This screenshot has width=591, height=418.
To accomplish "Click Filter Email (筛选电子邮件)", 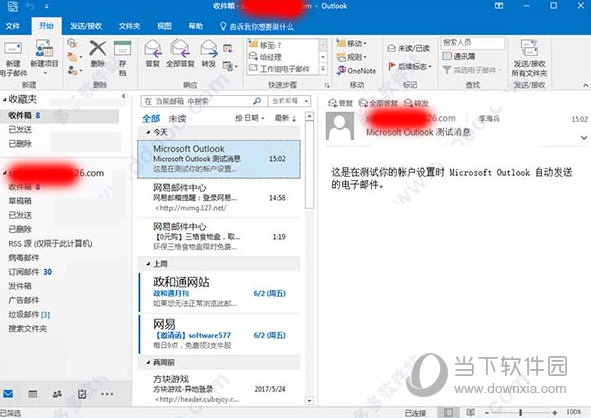I will coord(472,70).
